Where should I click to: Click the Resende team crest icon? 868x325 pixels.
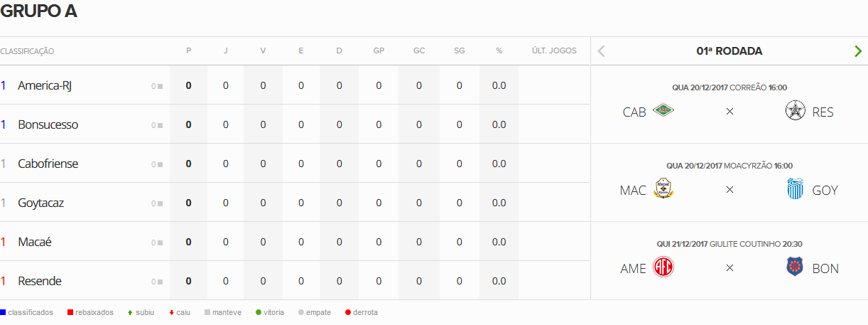[796, 111]
